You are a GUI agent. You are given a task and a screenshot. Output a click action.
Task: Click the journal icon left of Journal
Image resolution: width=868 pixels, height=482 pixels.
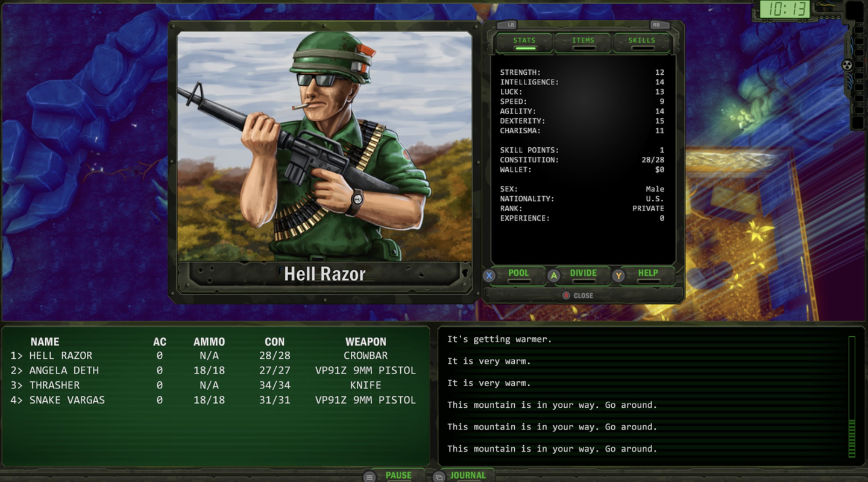(x=439, y=477)
